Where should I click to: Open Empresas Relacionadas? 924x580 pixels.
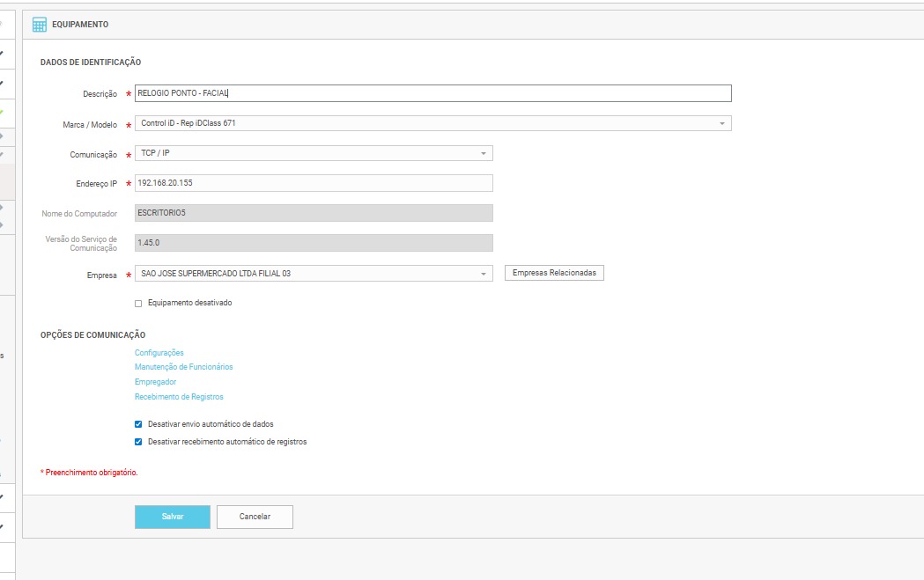pyautogui.click(x=554, y=273)
